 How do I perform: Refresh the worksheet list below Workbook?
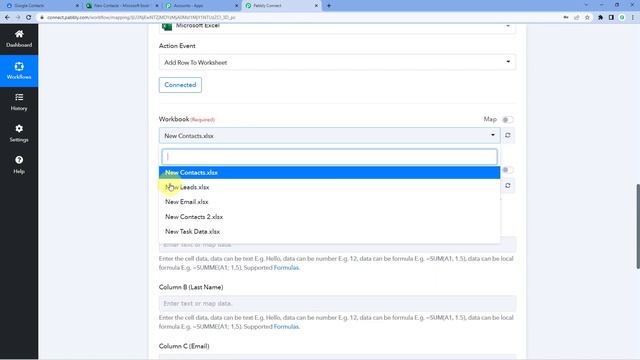tap(508, 186)
